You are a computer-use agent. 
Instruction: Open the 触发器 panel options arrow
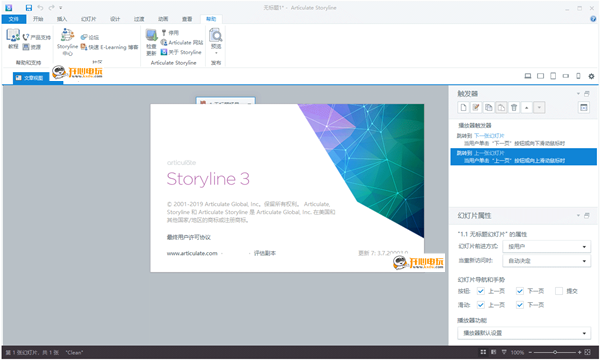click(578, 93)
